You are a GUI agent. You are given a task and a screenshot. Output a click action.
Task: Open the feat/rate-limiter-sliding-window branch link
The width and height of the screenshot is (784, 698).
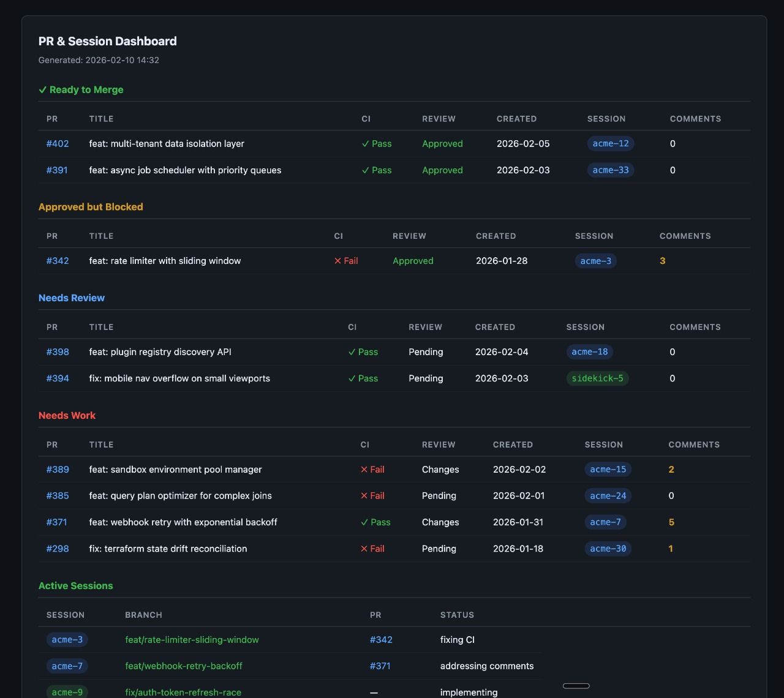pyautogui.click(x=192, y=640)
